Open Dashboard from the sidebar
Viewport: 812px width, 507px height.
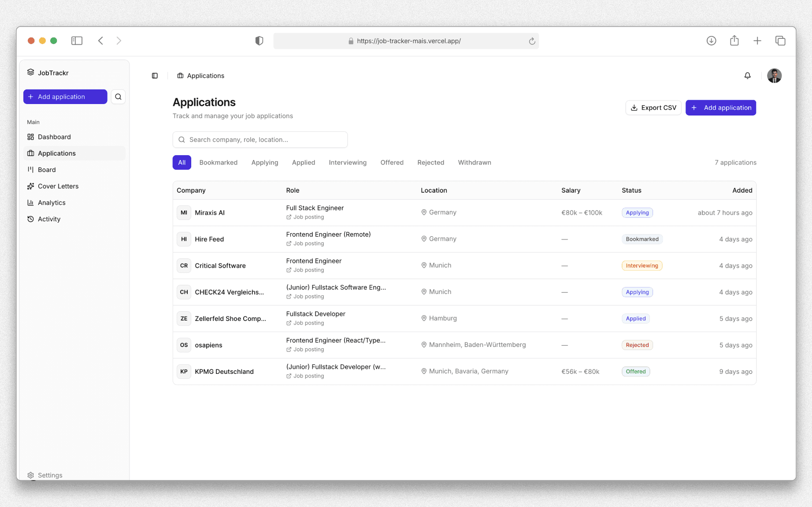point(74,137)
